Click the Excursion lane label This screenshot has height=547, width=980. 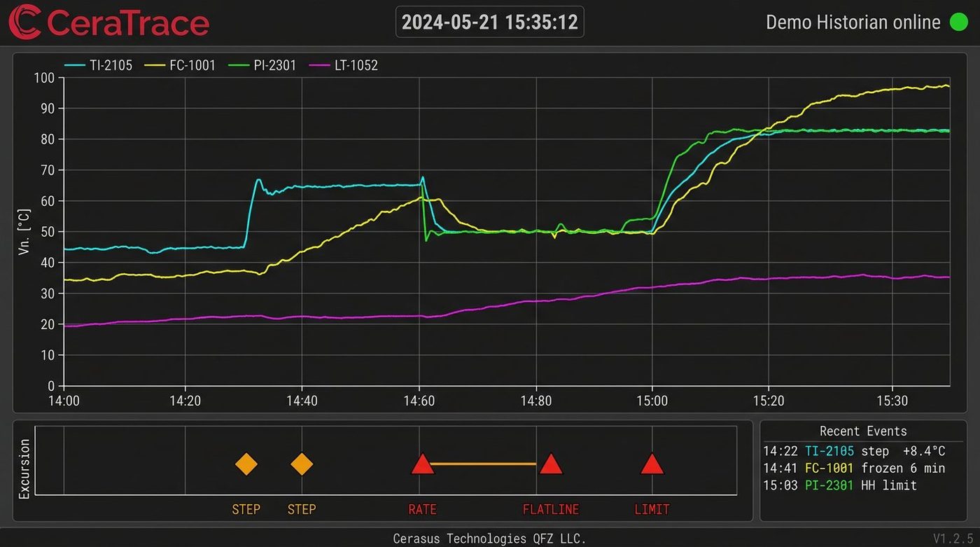click(24, 469)
